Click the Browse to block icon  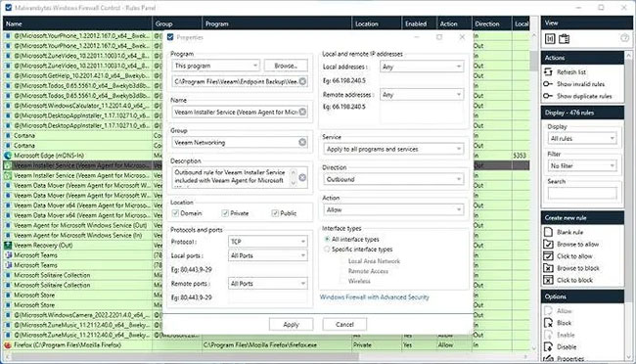[548, 268]
